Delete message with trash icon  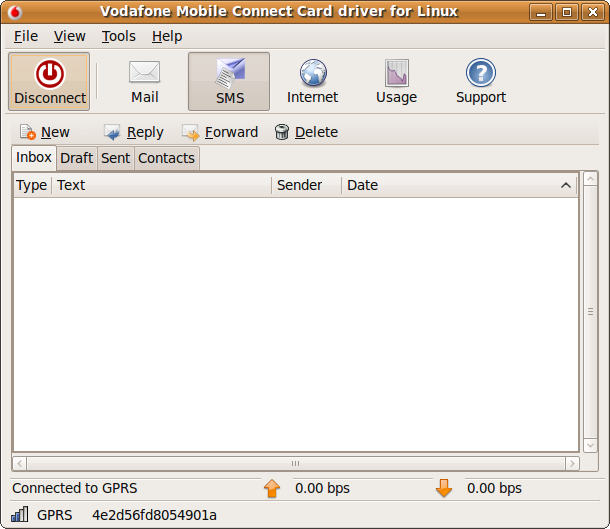tap(306, 132)
